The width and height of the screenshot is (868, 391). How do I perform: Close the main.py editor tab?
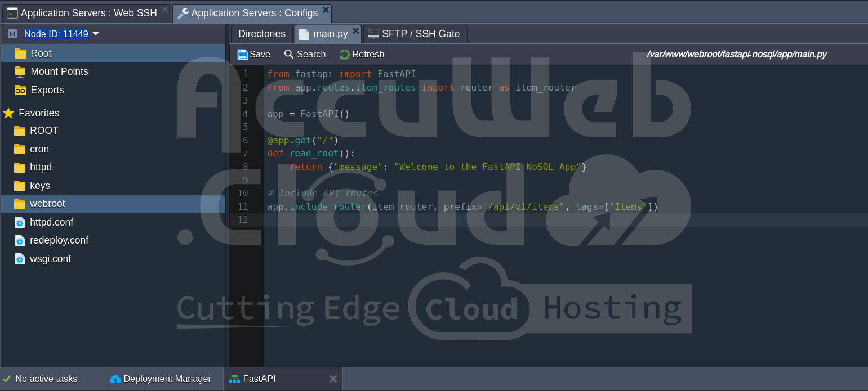click(355, 31)
